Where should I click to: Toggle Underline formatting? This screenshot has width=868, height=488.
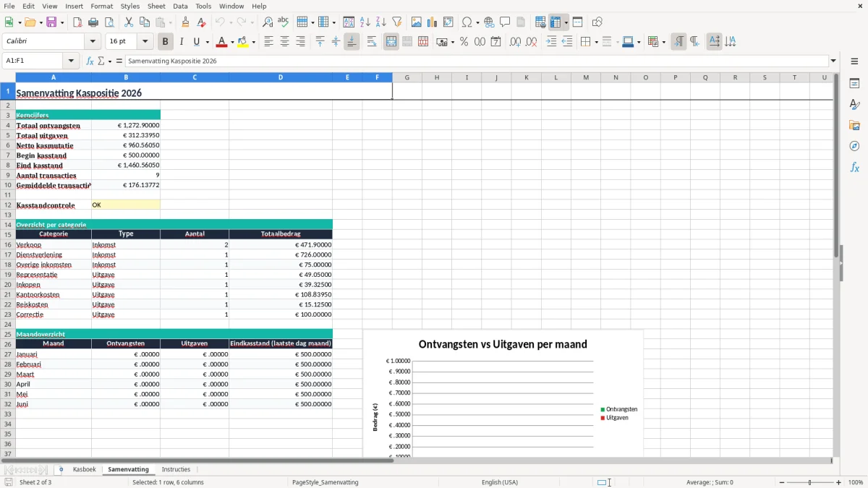(197, 42)
